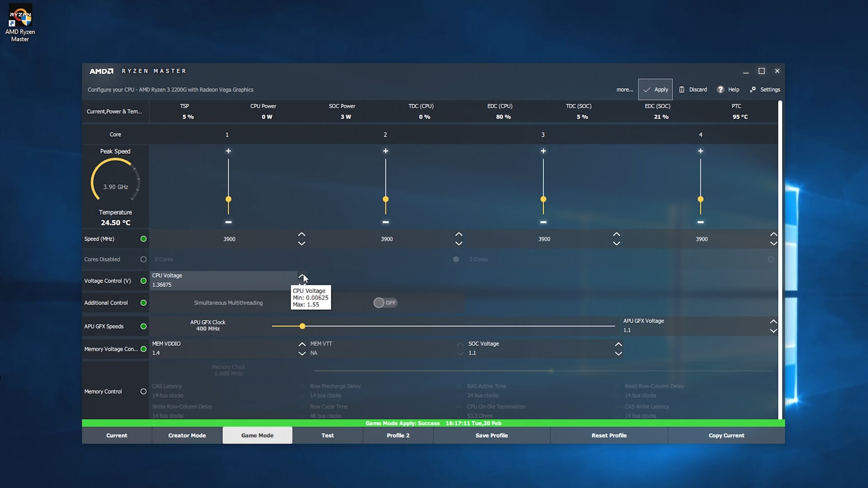The width and height of the screenshot is (868, 488).
Task: Raise APU GFX Voltage with up arrow
Action: pos(774,322)
